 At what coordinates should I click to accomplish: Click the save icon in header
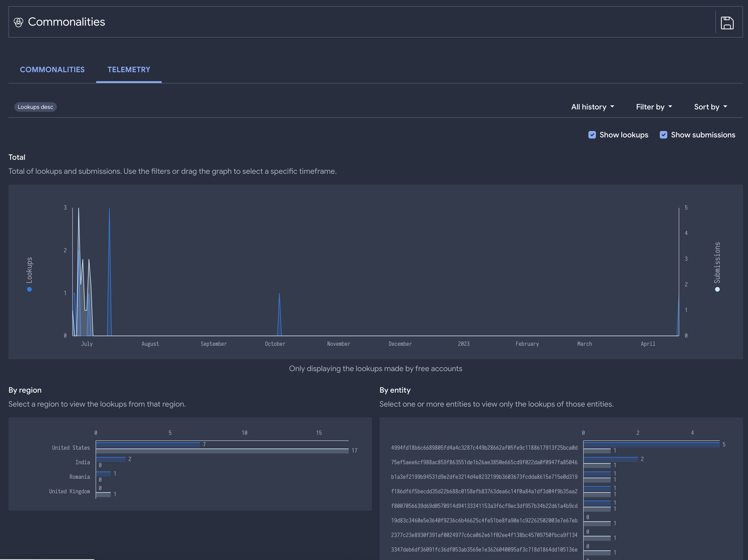point(727,23)
